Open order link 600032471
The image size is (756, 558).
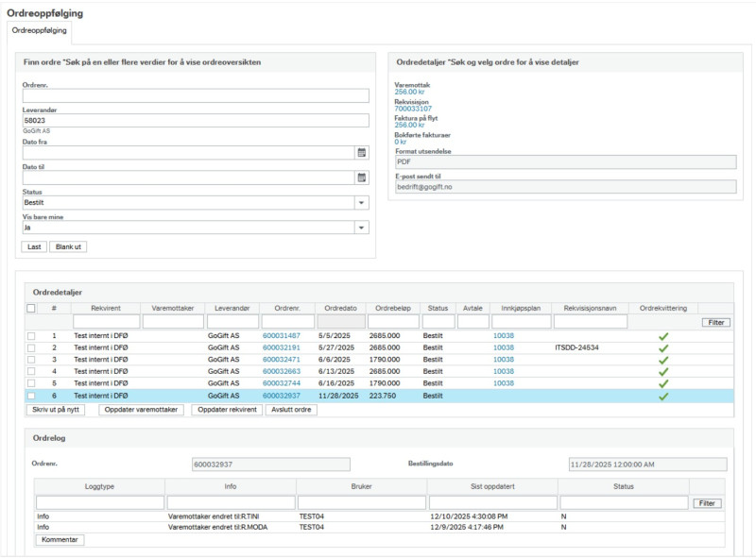point(281,360)
